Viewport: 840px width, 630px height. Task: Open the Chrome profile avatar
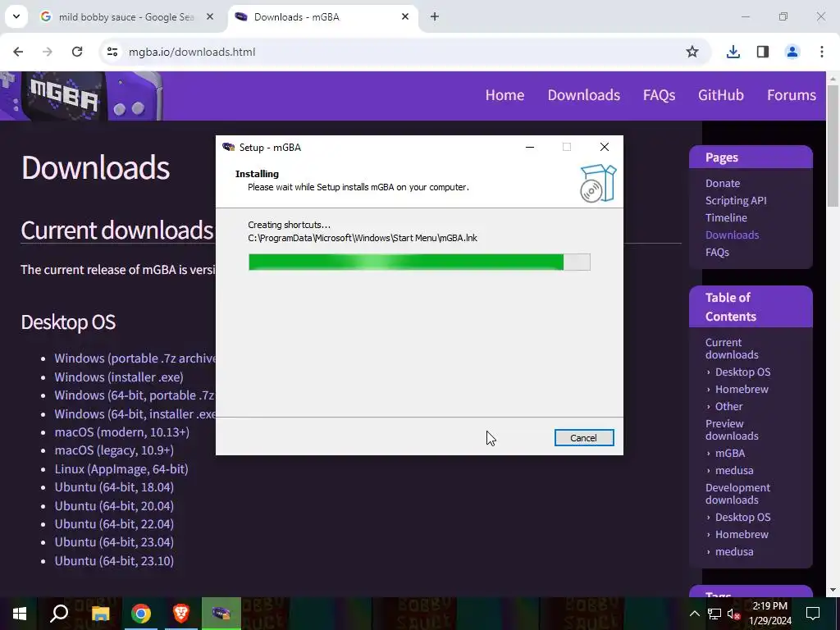(x=792, y=52)
